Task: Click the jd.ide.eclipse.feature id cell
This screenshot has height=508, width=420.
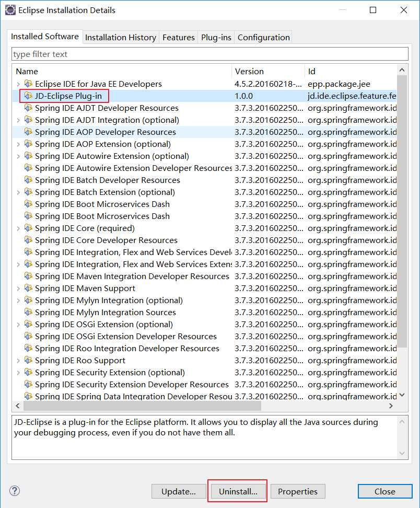Action: [x=352, y=96]
